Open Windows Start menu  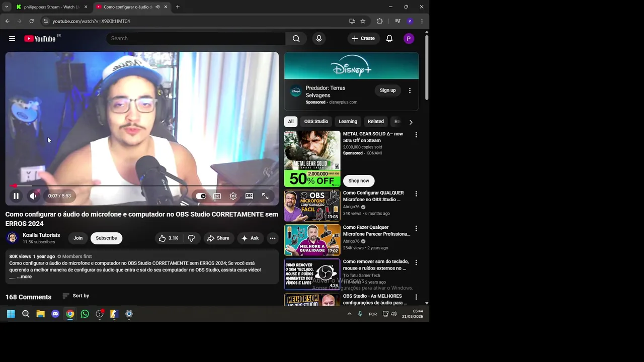pos(11,314)
